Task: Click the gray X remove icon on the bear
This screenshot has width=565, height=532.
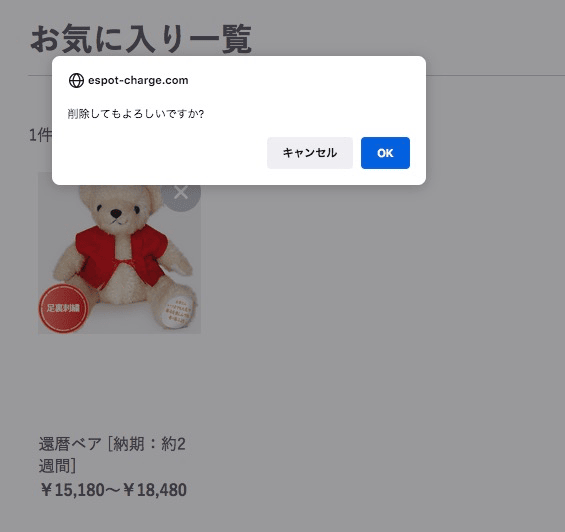Action: coord(181,195)
